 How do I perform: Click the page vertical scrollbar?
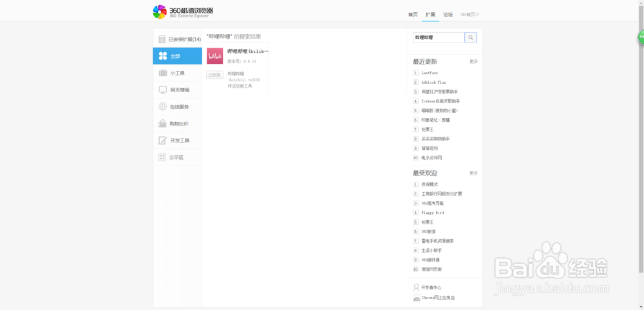641,140
